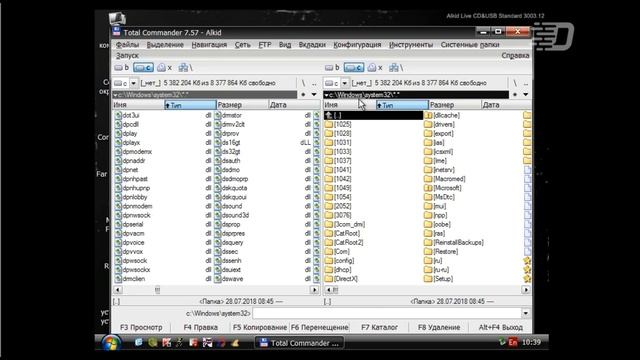Click file icon of dplayx dll

pos(118,143)
